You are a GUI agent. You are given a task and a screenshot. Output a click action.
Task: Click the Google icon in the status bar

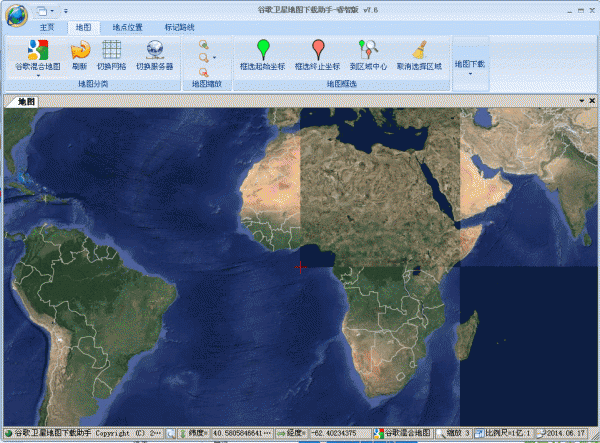click(x=378, y=433)
